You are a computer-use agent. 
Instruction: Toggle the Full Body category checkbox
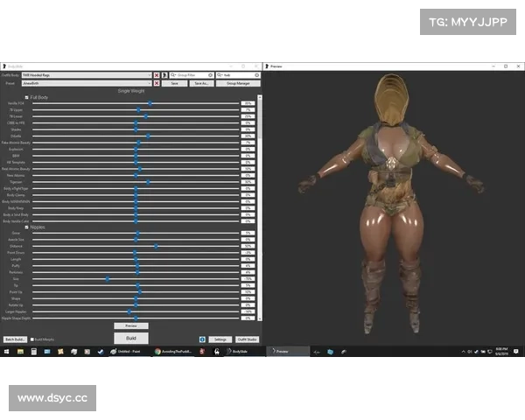pos(26,97)
